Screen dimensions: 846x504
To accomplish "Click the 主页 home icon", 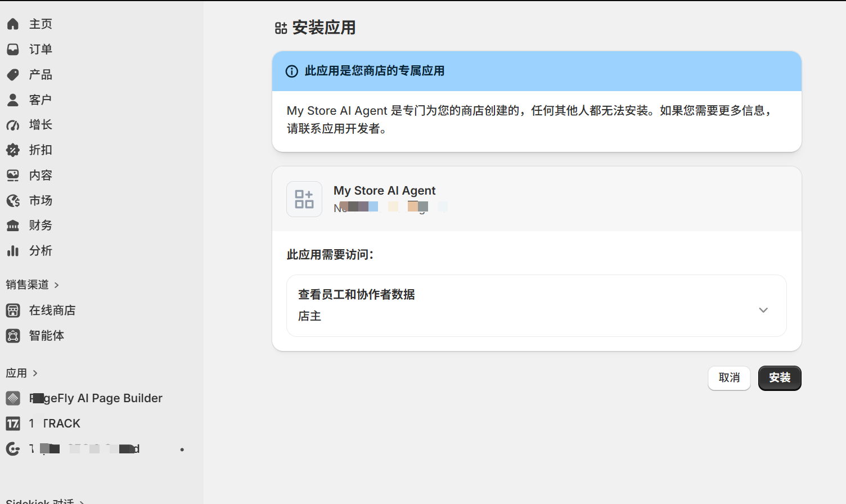I will click(13, 24).
